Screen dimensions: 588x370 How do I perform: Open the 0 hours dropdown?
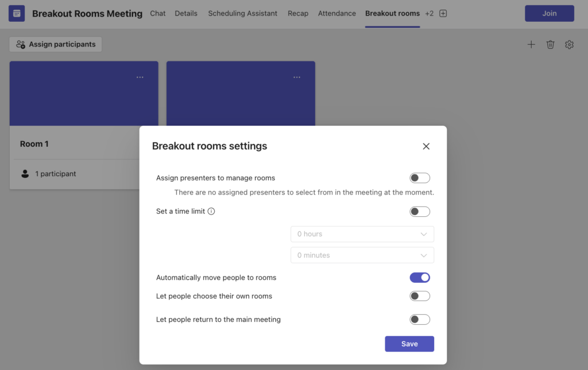[362, 234]
